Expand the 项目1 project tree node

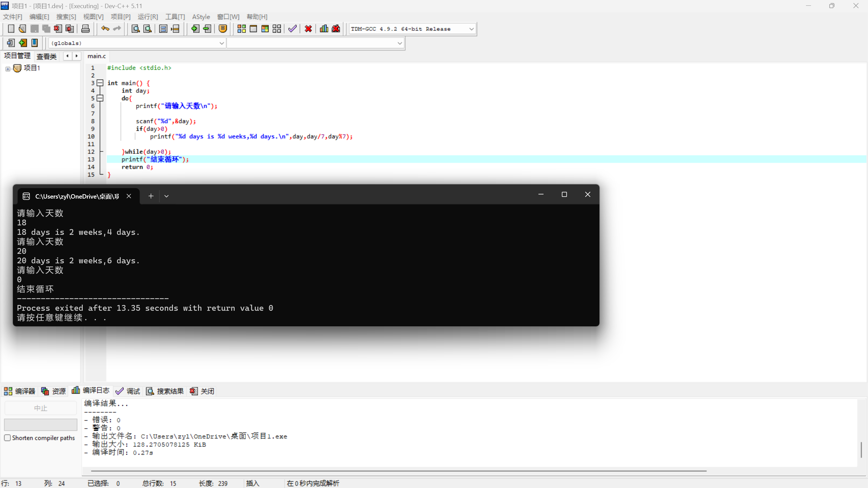(7, 69)
